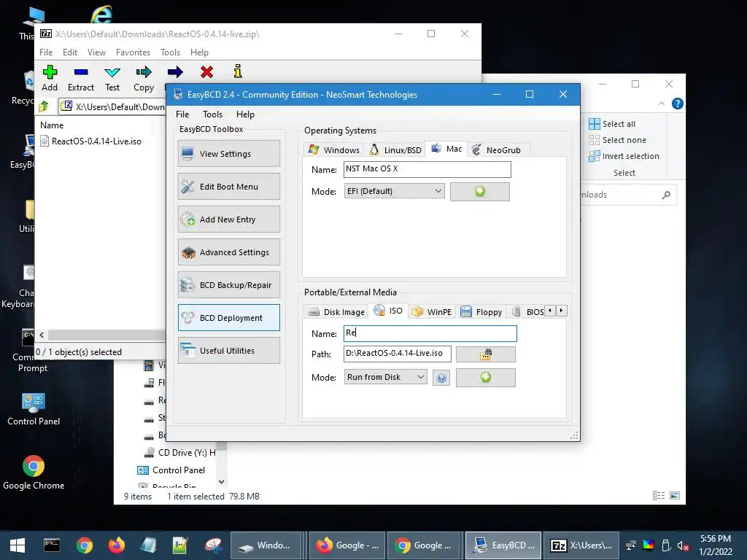Click the Move arrow icon in 7-Zip toolbar
Viewport: 747px width, 560px height.
175,72
